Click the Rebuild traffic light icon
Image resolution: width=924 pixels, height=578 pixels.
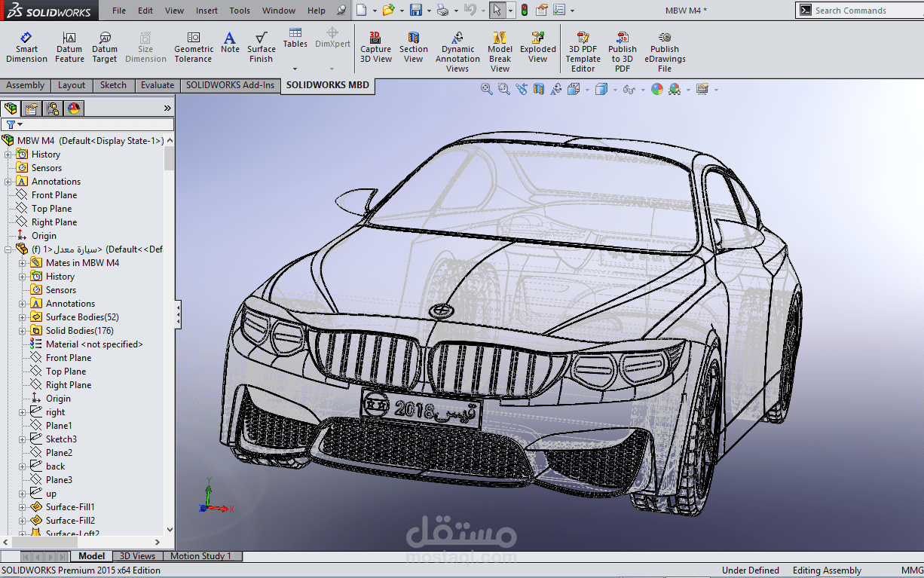coord(524,11)
